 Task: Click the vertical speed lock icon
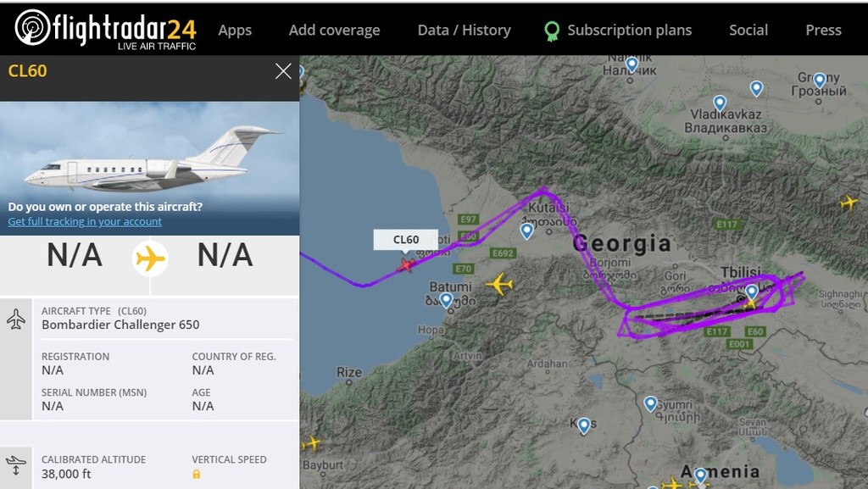pos(197,475)
